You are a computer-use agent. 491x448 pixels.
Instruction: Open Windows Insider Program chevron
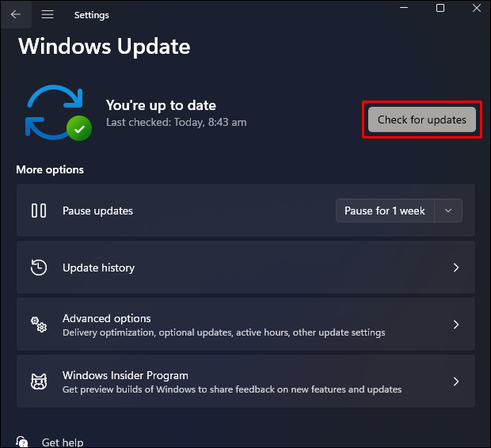click(456, 382)
